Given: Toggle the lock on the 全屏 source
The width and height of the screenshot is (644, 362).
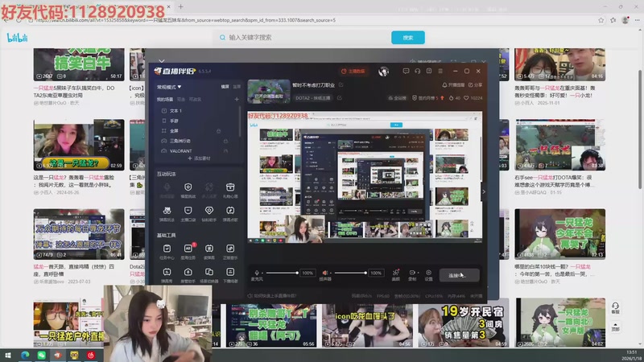Looking at the screenshot, I should click(x=218, y=131).
